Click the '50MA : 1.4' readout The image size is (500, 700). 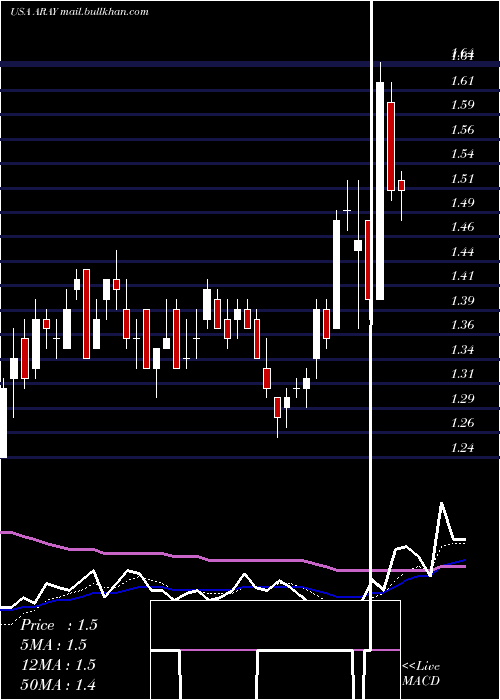pyautogui.click(x=59, y=684)
